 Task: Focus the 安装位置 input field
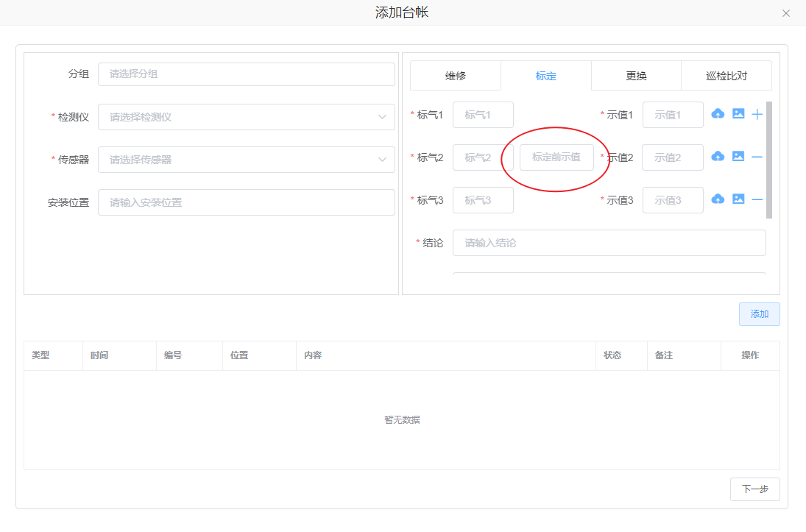click(246, 202)
